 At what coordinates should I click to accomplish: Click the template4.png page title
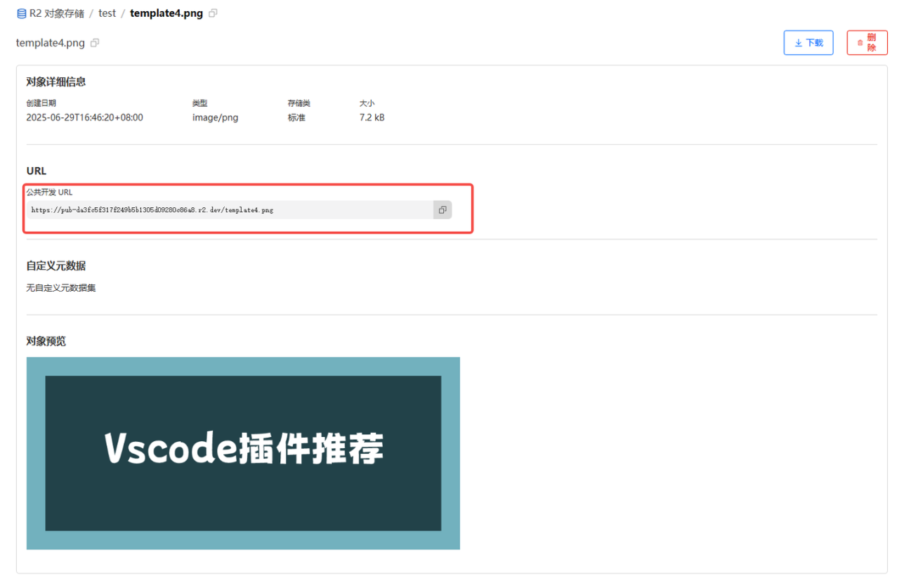pos(51,43)
